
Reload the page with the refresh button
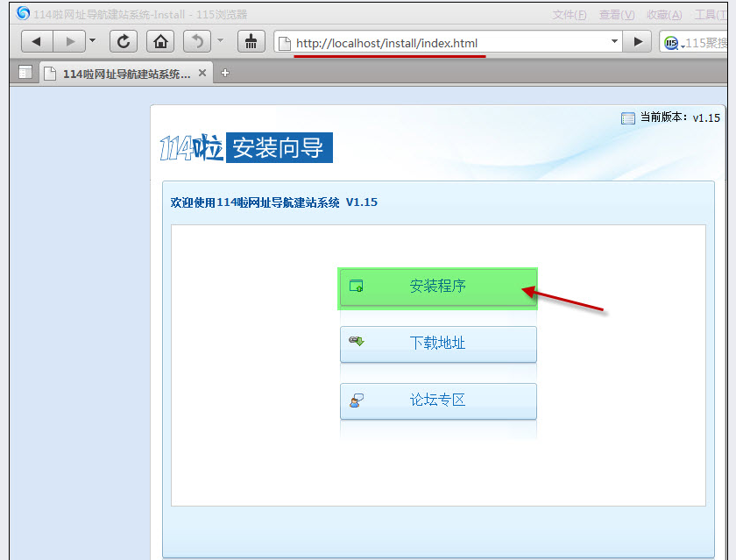(124, 42)
